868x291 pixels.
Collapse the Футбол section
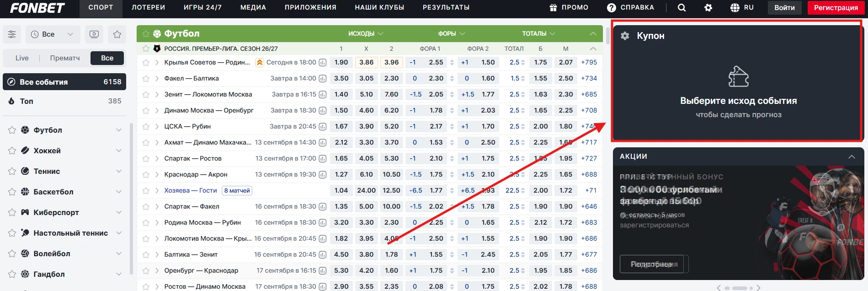click(593, 34)
